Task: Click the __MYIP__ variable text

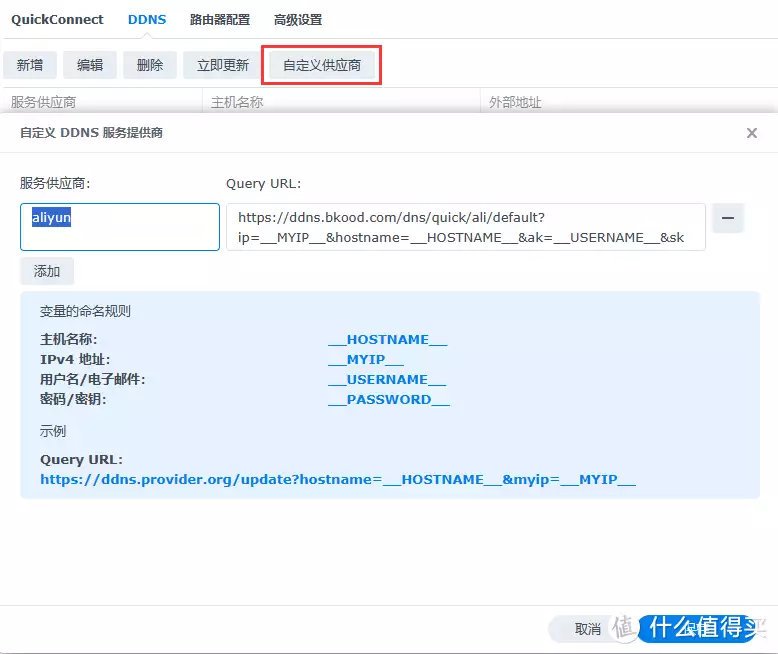Action: coord(366,359)
